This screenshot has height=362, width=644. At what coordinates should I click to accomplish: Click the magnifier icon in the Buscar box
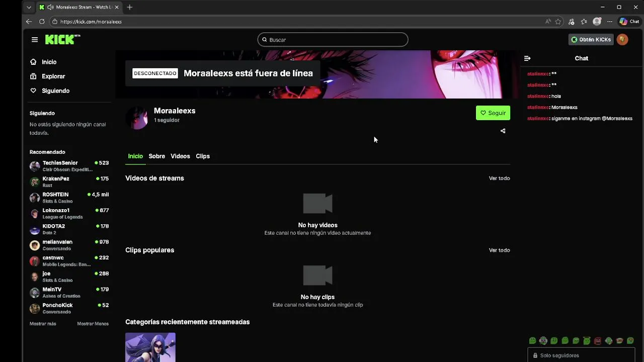pyautogui.click(x=264, y=40)
